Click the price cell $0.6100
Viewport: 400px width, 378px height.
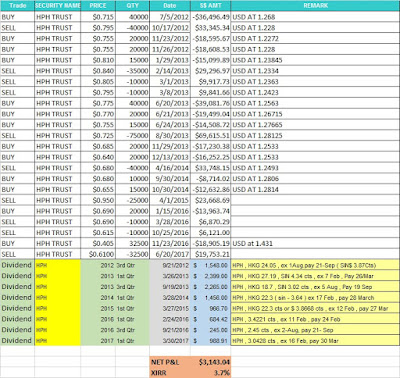click(98, 254)
